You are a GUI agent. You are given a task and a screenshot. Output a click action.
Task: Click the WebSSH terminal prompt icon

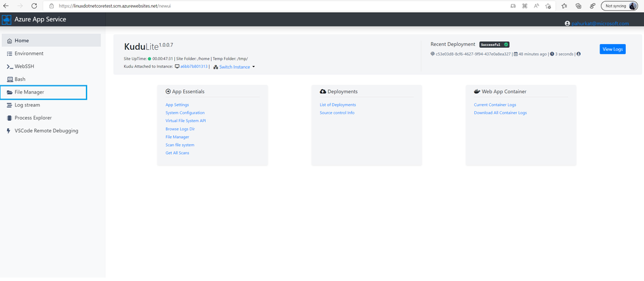click(x=10, y=67)
